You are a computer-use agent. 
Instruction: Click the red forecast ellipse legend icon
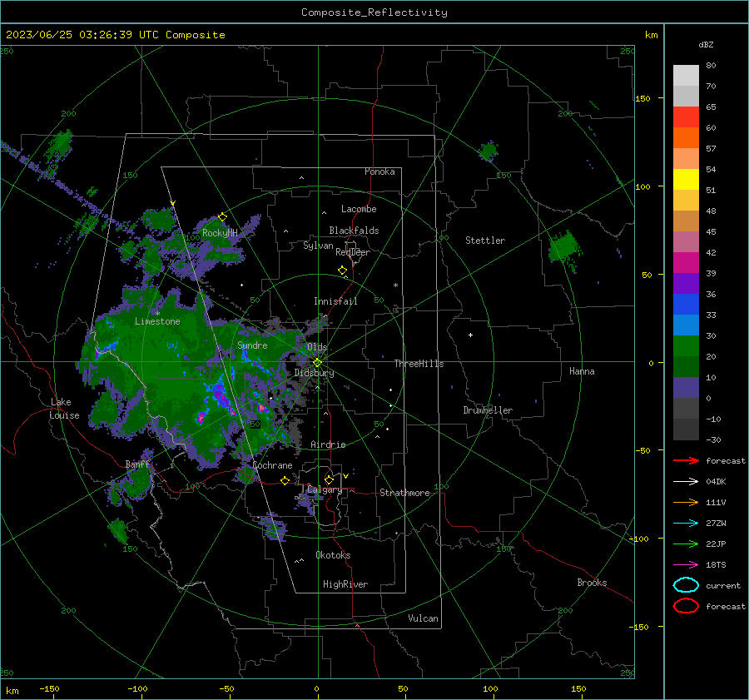686,606
